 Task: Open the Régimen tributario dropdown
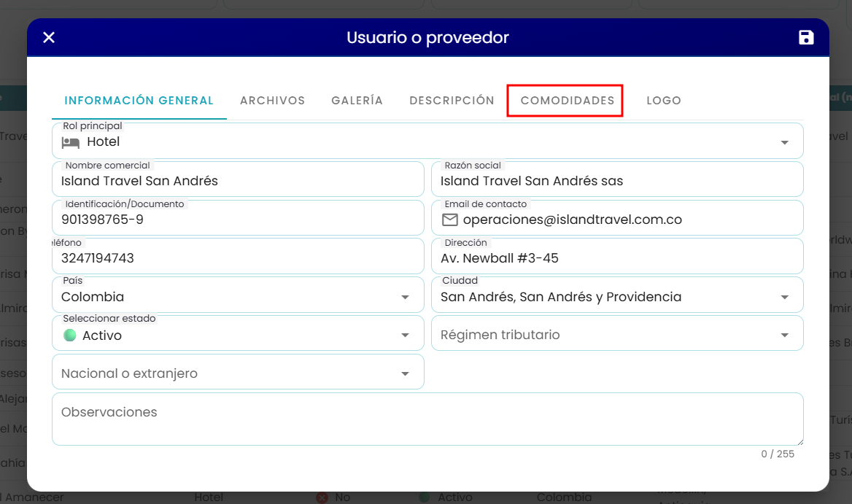(x=617, y=333)
